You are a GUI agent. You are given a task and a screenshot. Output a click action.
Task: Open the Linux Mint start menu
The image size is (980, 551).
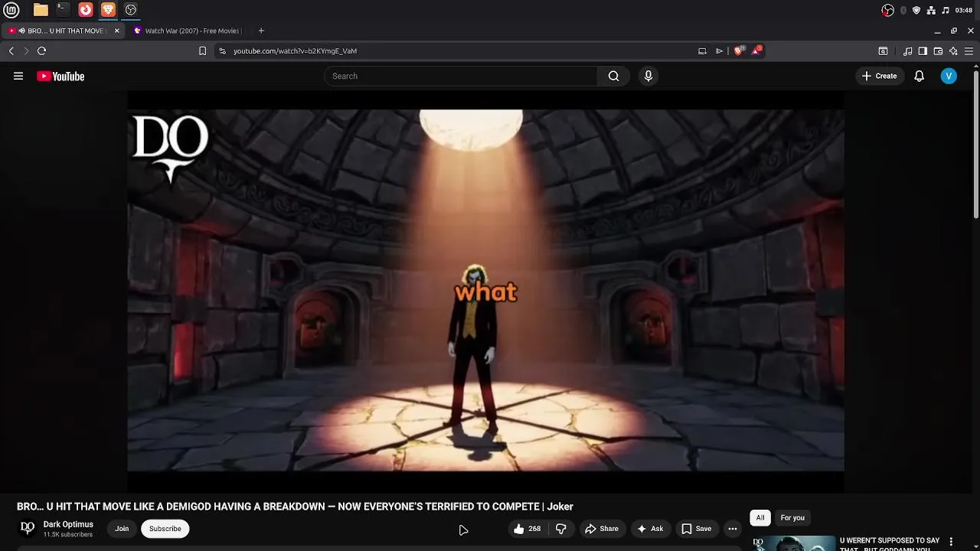(11, 10)
